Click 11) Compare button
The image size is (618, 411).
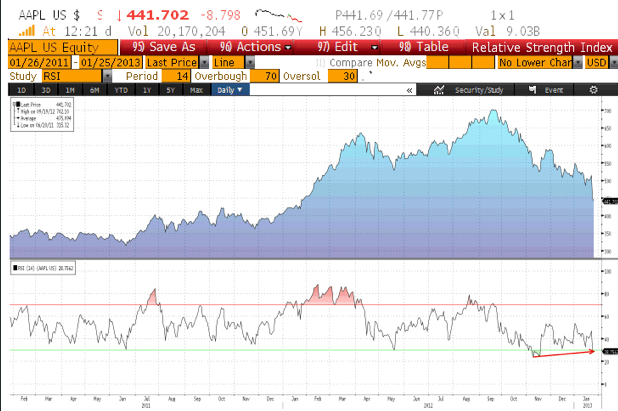(344, 63)
